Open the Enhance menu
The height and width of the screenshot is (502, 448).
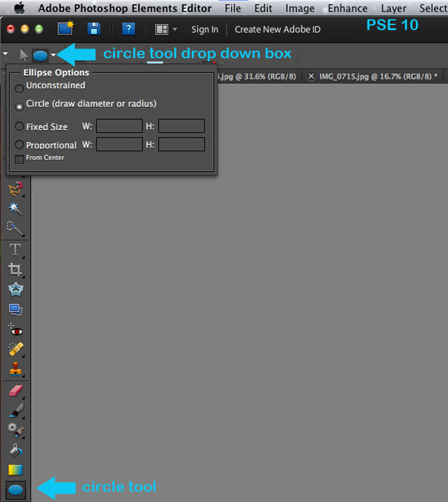click(348, 8)
